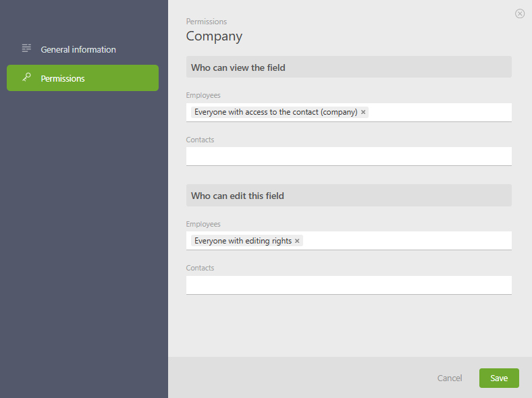Click the 'Company' field title
532x398 pixels.
click(214, 36)
